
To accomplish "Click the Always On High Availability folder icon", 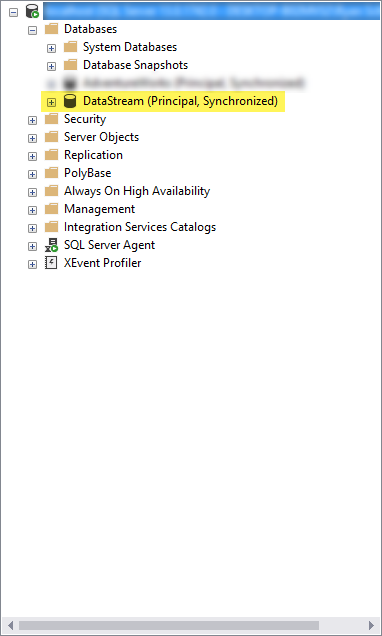I will 52,191.
